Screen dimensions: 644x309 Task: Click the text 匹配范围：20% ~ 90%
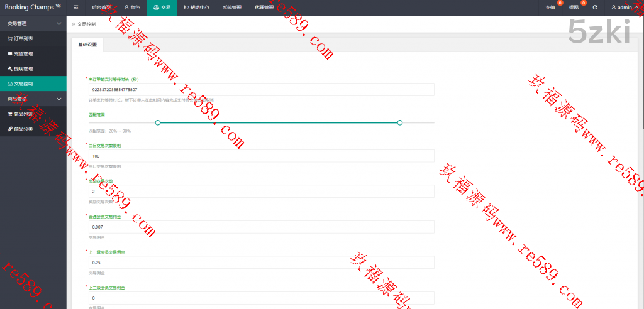109,131
